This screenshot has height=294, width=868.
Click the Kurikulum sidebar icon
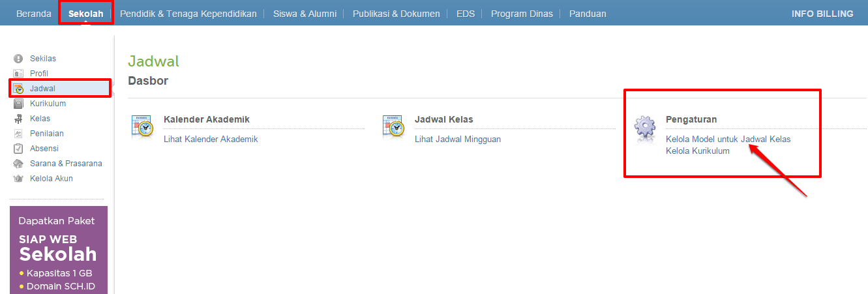point(18,104)
